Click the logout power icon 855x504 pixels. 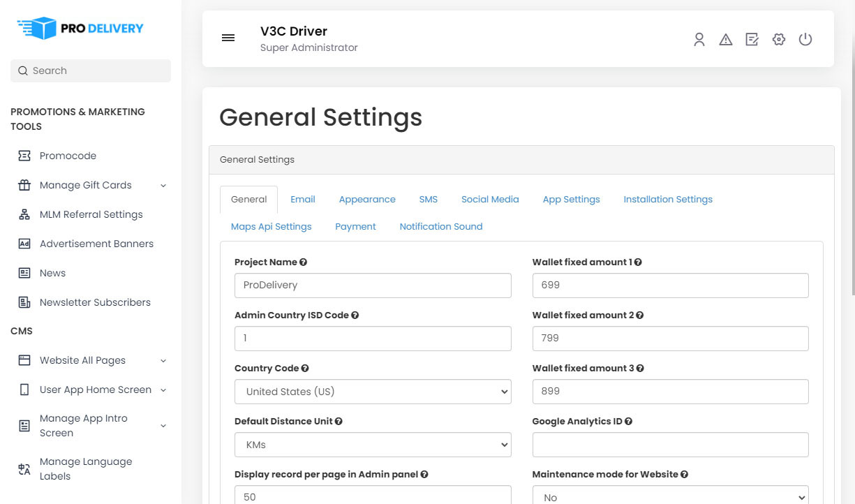(x=805, y=40)
